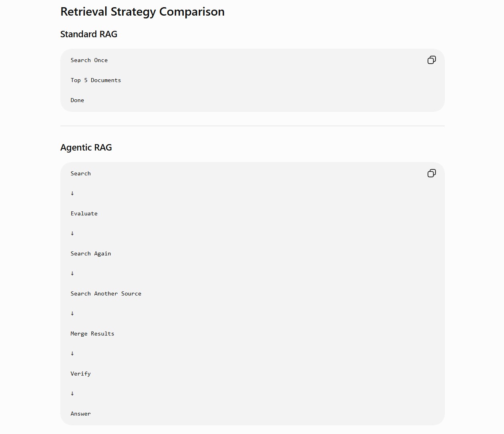Click the Done line in Standard RAG
Screen dimensions: 504x434
click(77, 100)
